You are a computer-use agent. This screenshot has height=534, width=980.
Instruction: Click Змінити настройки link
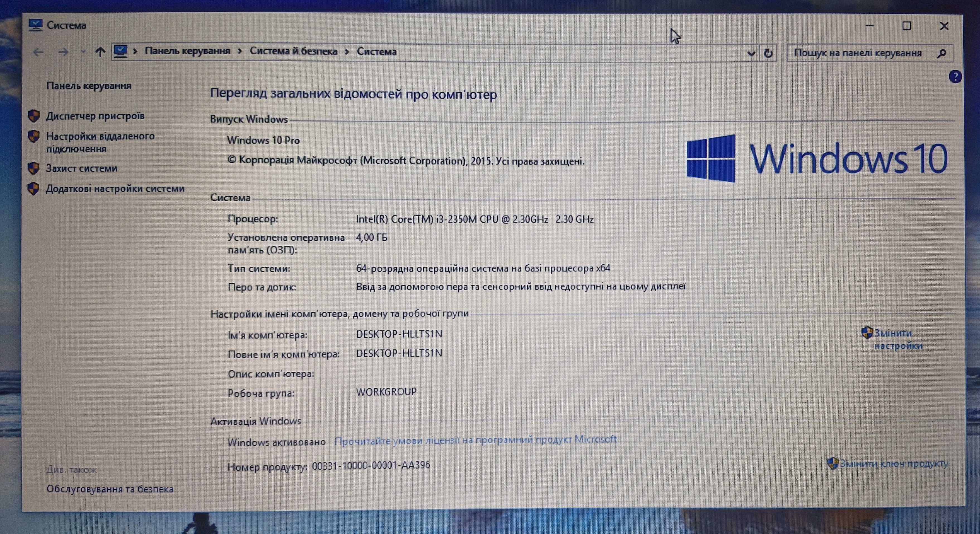pos(898,339)
